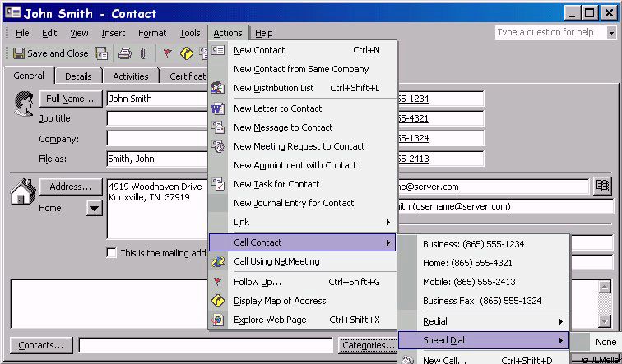The width and height of the screenshot is (622, 364).
Task: Select Business Fax: (865) 555-1324
Action: pos(484,301)
